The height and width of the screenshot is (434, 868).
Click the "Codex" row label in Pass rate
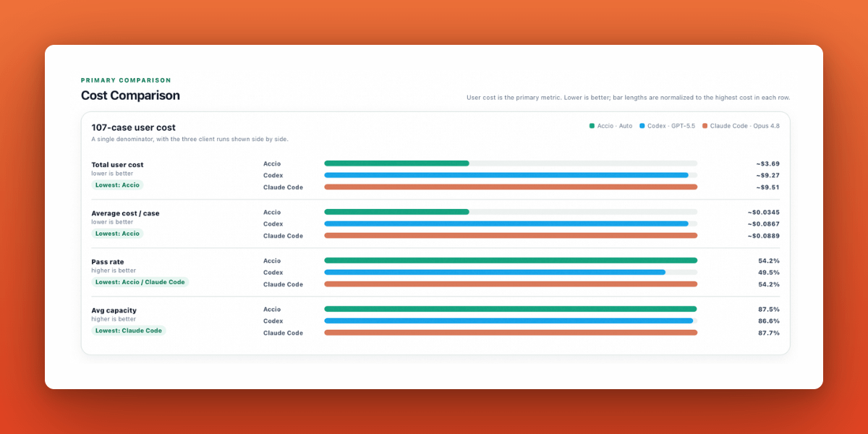coord(273,272)
